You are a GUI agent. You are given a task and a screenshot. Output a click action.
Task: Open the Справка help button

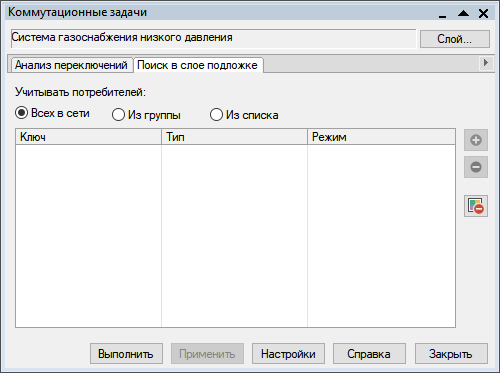pos(369,354)
